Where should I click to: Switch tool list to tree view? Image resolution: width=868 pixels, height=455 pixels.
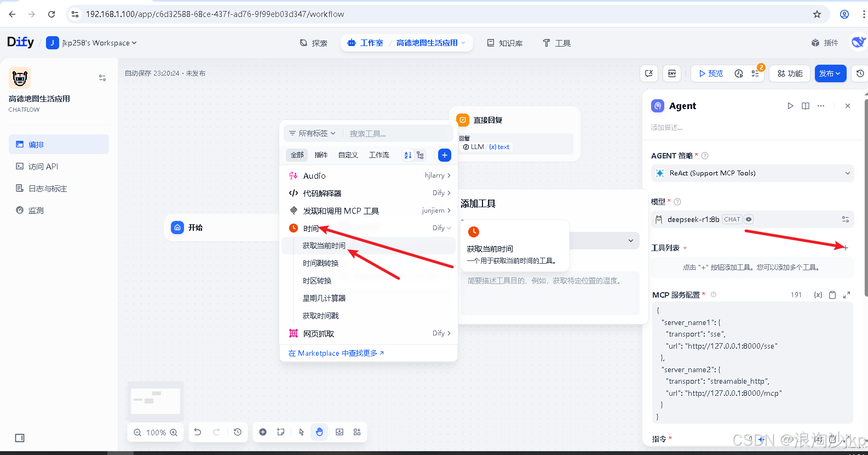[x=420, y=155]
